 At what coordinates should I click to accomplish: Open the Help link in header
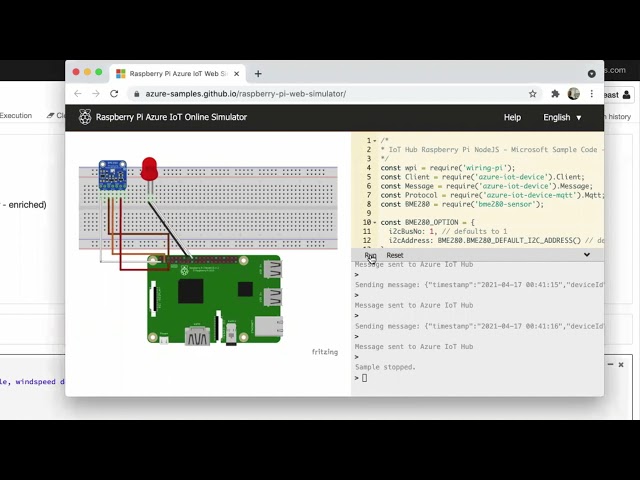click(x=512, y=117)
